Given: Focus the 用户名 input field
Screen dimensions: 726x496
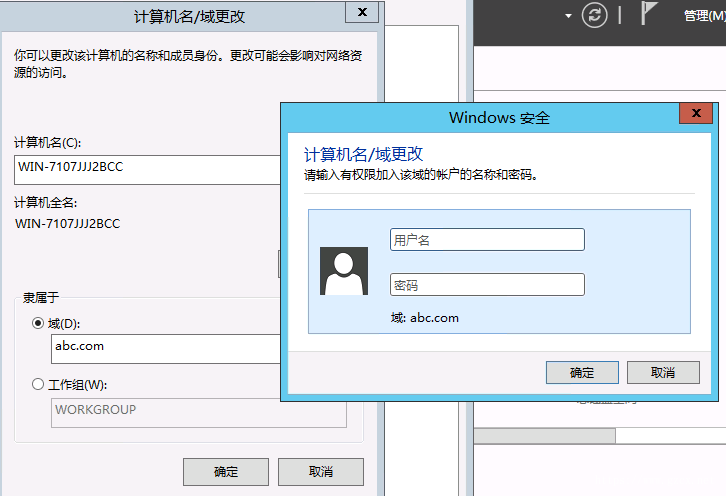Looking at the screenshot, I should [487, 239].
